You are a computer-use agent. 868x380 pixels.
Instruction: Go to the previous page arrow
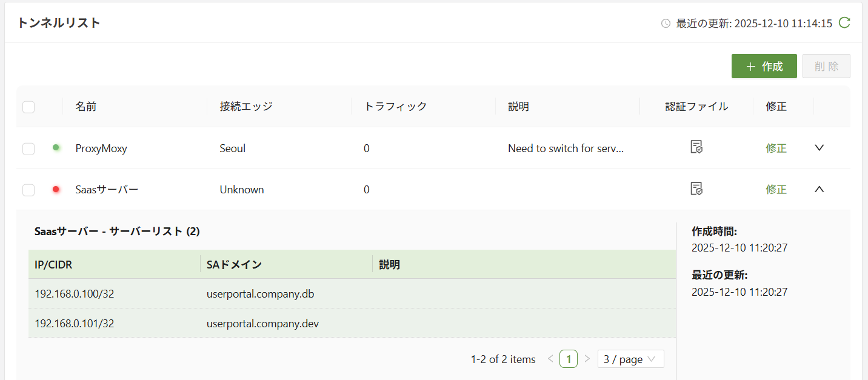click(x=550, y=359)
